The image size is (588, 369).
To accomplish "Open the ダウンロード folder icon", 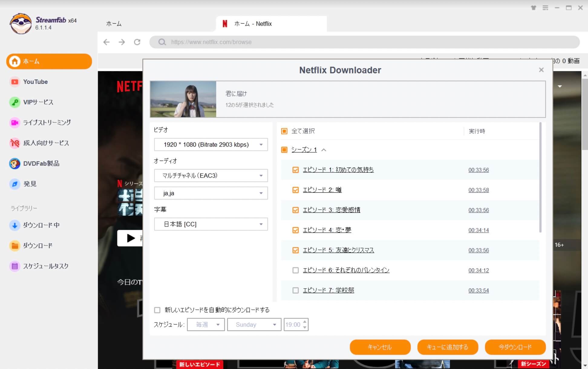I will tap(15, 246).
